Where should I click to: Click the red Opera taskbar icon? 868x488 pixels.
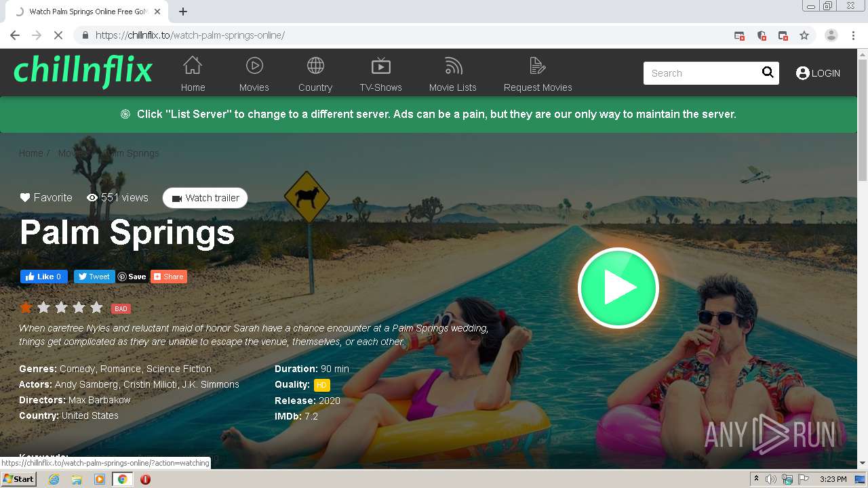tap(145, 479)
